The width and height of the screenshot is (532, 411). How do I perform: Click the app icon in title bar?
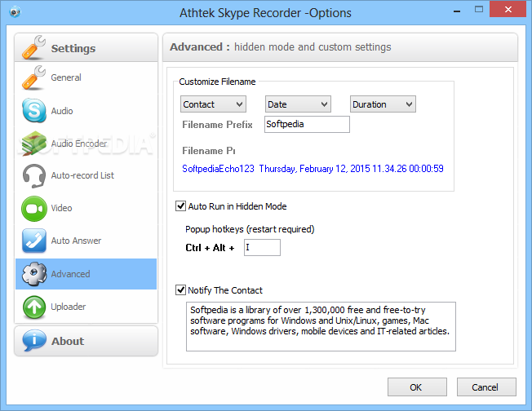[x=15, y=12]
